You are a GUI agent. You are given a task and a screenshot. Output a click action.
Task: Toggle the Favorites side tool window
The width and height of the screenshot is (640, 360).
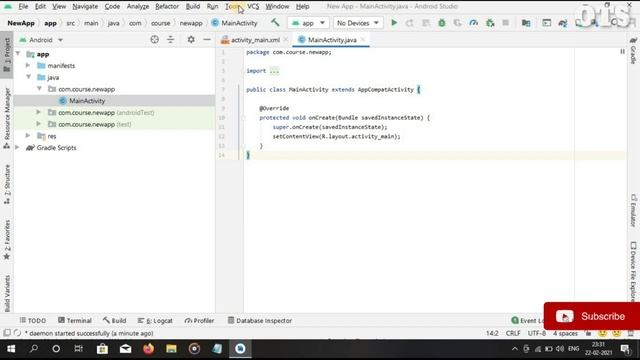point(7,240)
